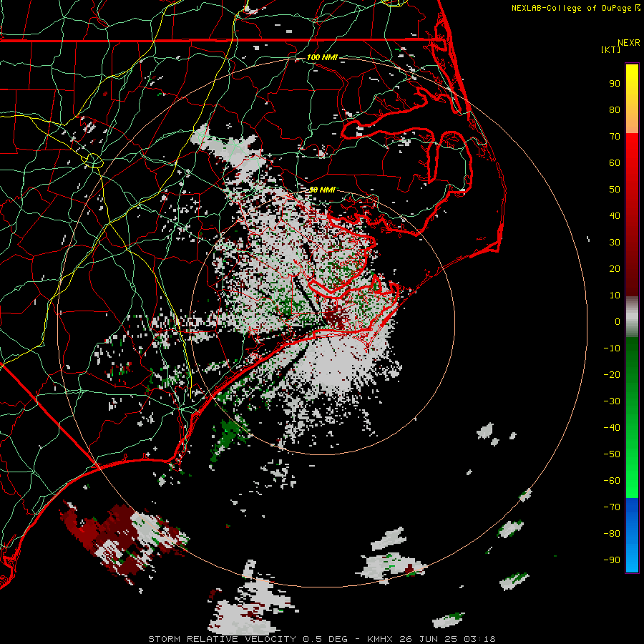Click the -80 value on velocity scale

click(x=612, y=534)
